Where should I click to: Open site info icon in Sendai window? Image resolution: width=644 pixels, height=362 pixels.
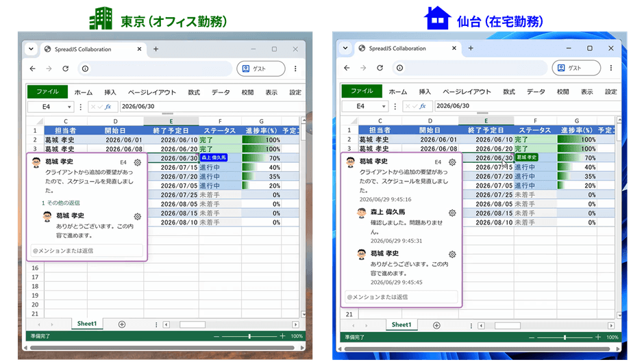399,68
